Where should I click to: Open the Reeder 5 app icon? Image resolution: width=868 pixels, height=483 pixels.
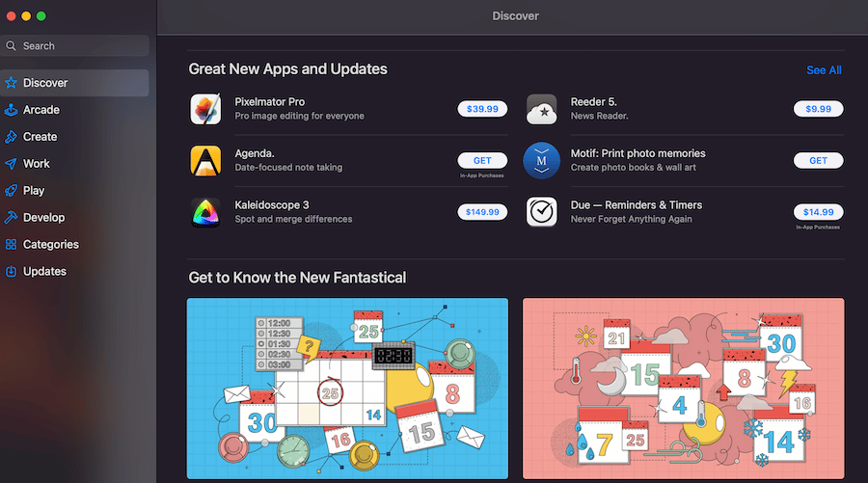tap(541, 109)
